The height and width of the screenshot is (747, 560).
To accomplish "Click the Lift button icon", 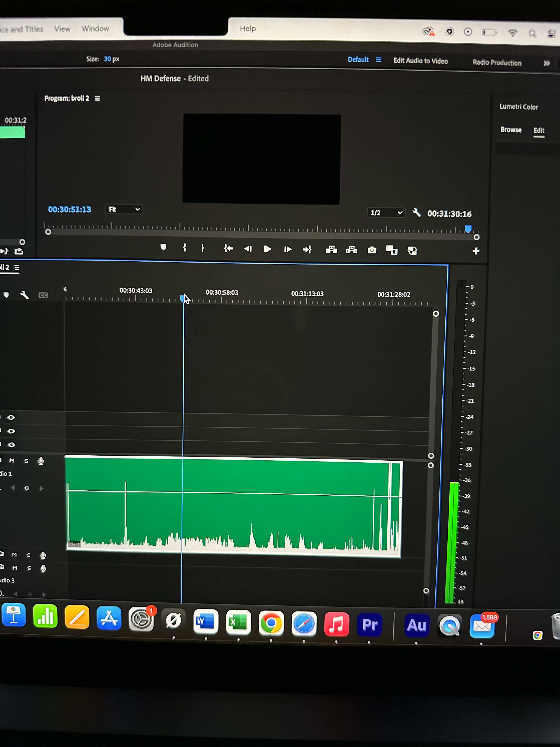I will coord(331,250).
